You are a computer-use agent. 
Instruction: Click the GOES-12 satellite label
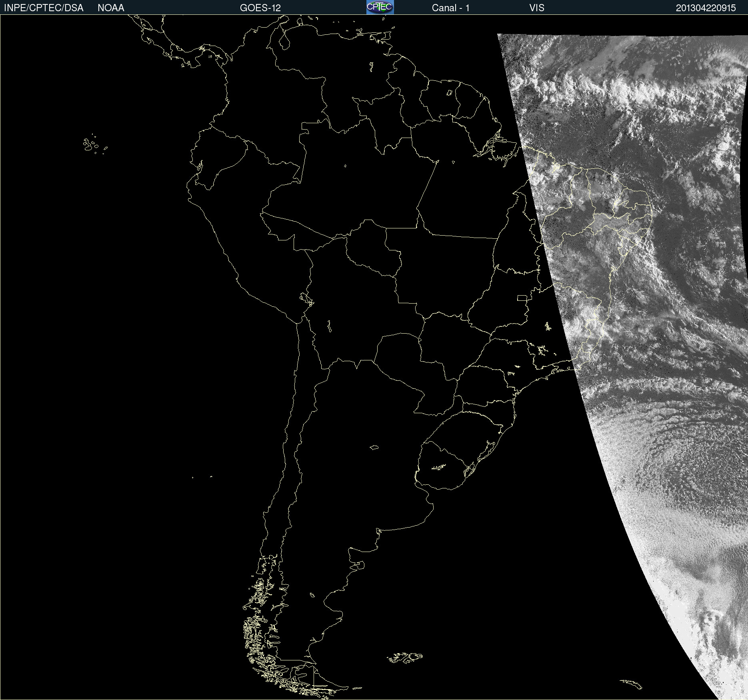pyautogui.click(x=260, y=8)
